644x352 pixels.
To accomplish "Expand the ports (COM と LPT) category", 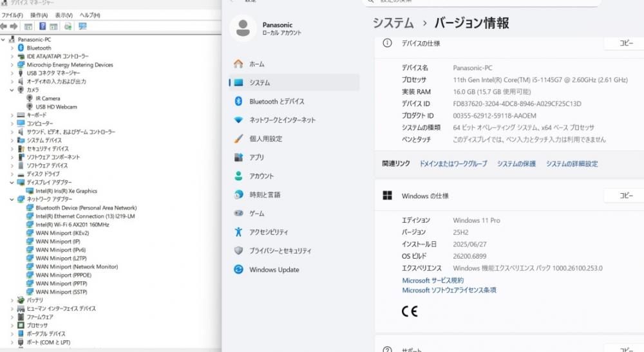I will (x=12, y=342).
